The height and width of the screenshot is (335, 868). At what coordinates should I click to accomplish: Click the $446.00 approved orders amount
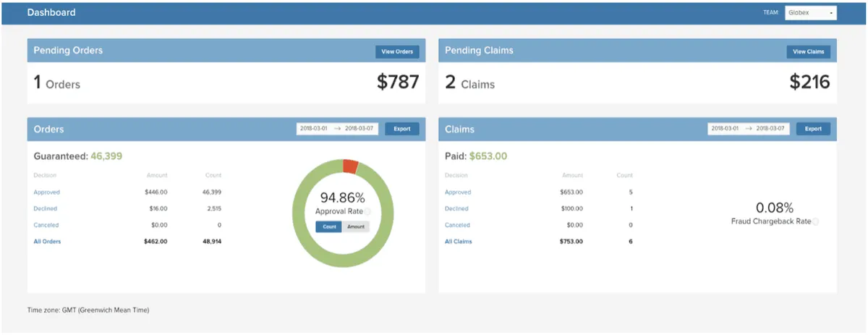156,192
